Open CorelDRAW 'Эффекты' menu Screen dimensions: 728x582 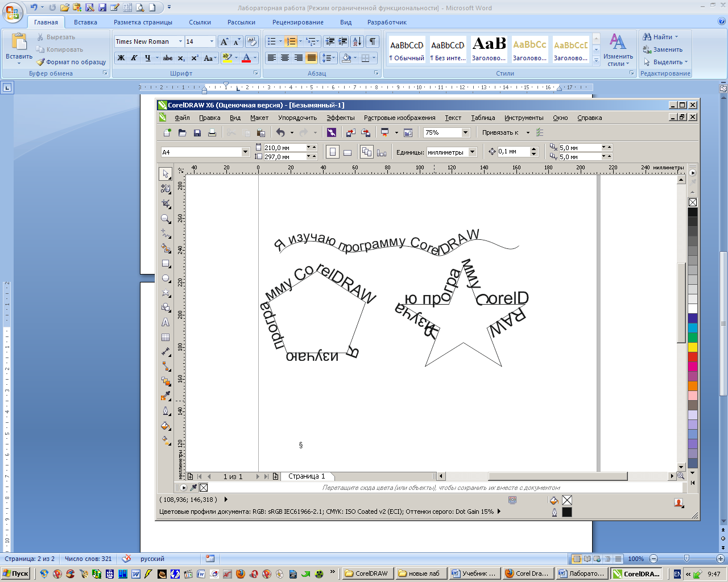point(341,118)
